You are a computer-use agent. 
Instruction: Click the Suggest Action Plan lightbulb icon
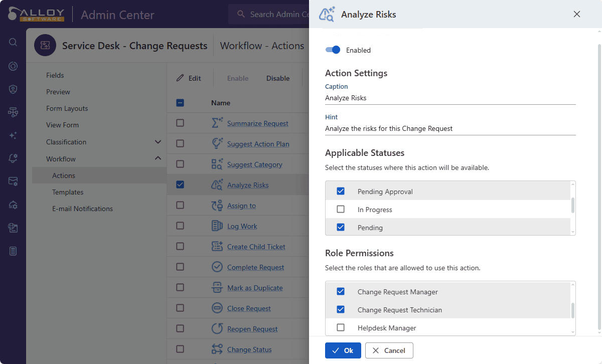pyautogui.click(x=217, y=144)
